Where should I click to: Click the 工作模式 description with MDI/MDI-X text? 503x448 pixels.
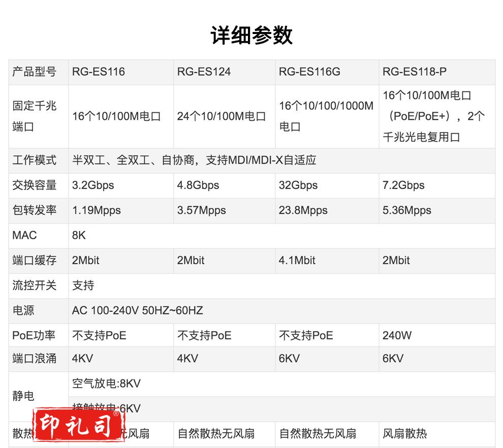tap(194, 161)
